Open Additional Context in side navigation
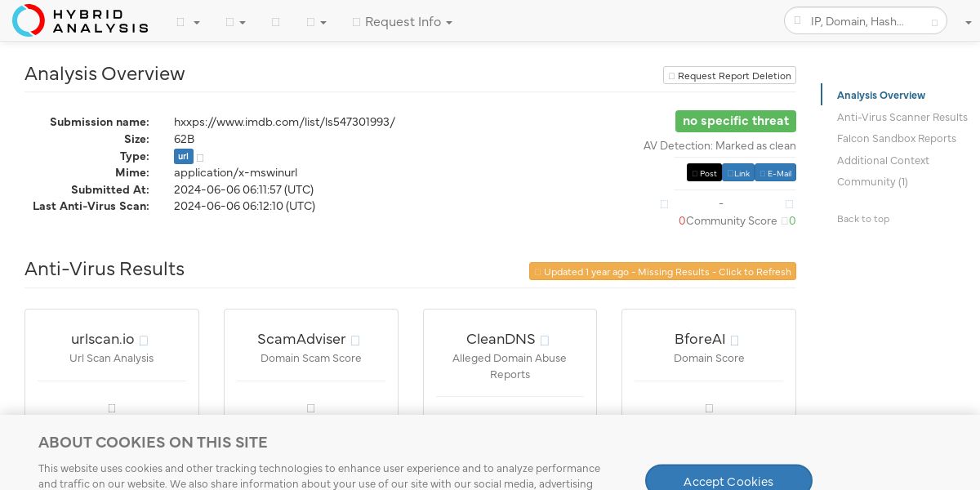 [883, 161]
